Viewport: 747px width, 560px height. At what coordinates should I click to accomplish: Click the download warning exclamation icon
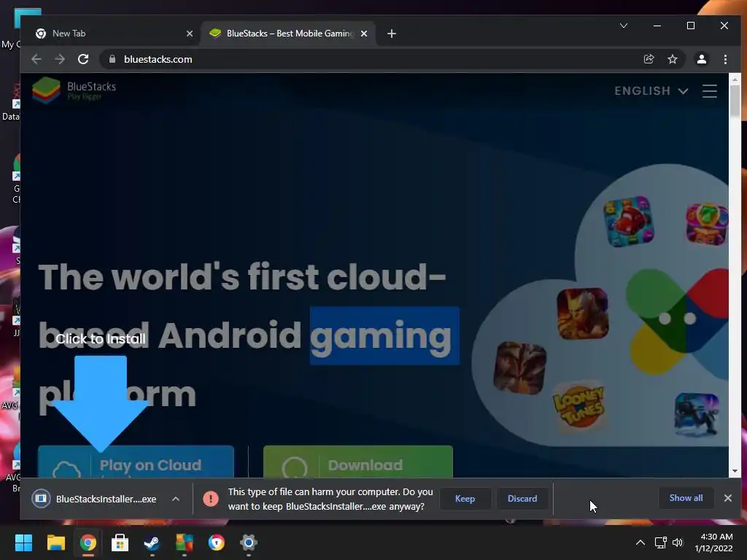tap(211, 499)
